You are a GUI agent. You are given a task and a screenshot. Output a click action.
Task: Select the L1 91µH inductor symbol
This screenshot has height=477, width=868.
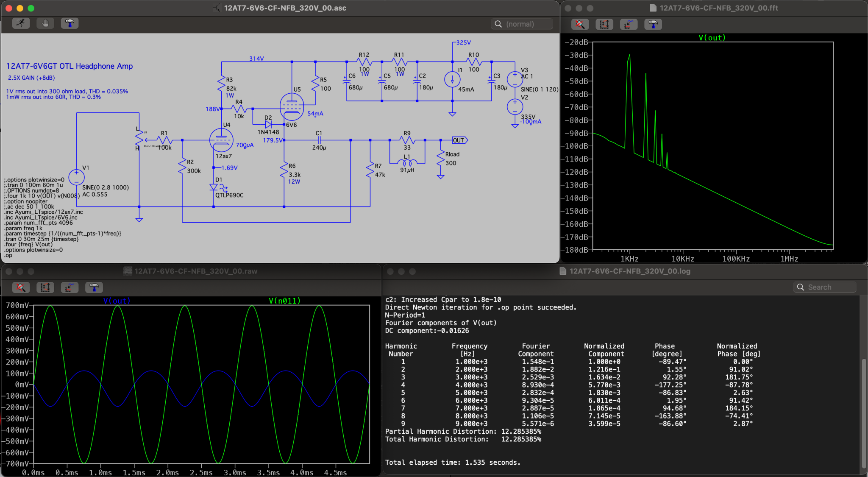coord(407,162)
